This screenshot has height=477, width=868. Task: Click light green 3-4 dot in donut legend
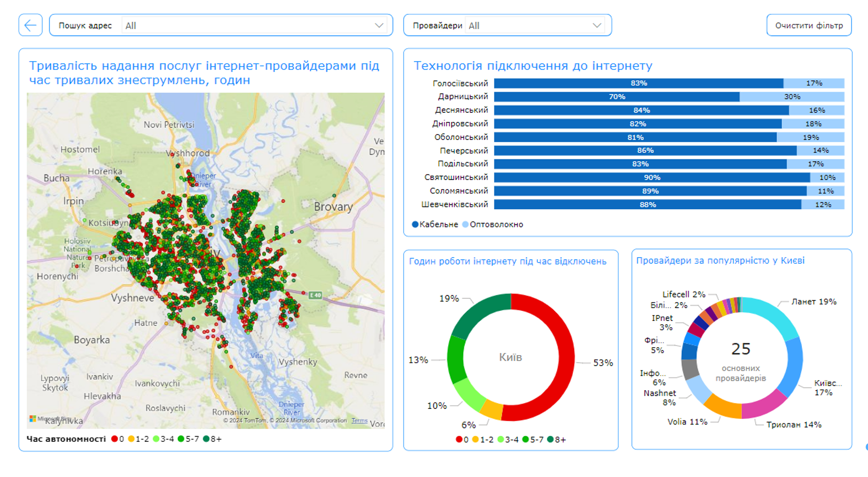pos(501,440)
